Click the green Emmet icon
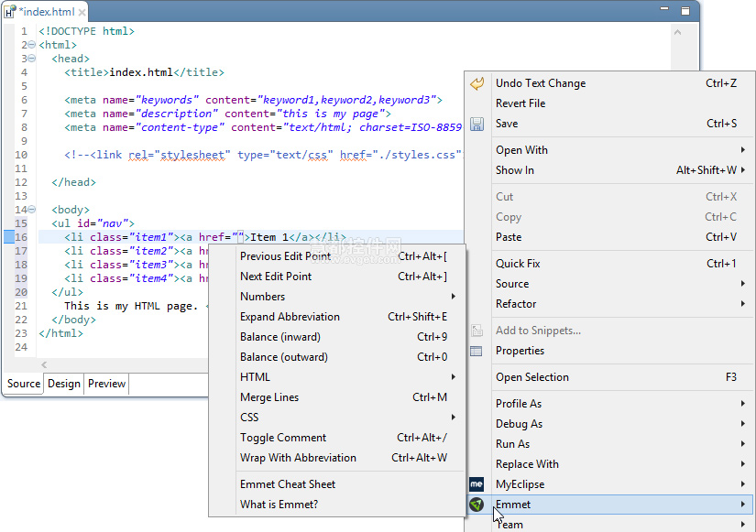 pos(477,505)
